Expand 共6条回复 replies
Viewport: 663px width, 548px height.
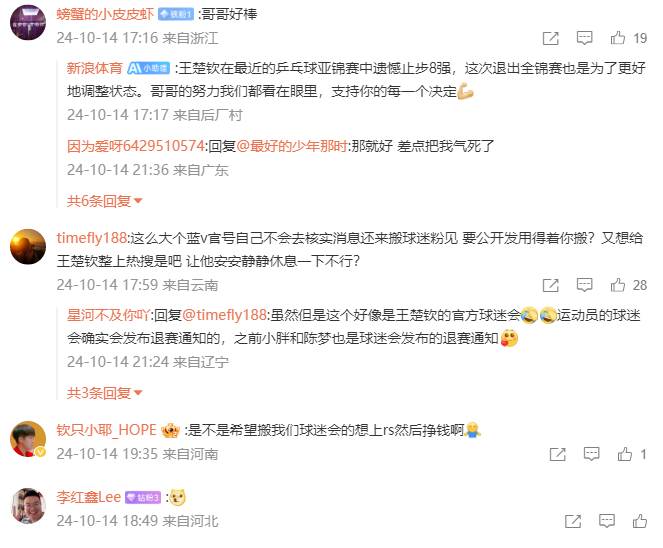[104, 201]
